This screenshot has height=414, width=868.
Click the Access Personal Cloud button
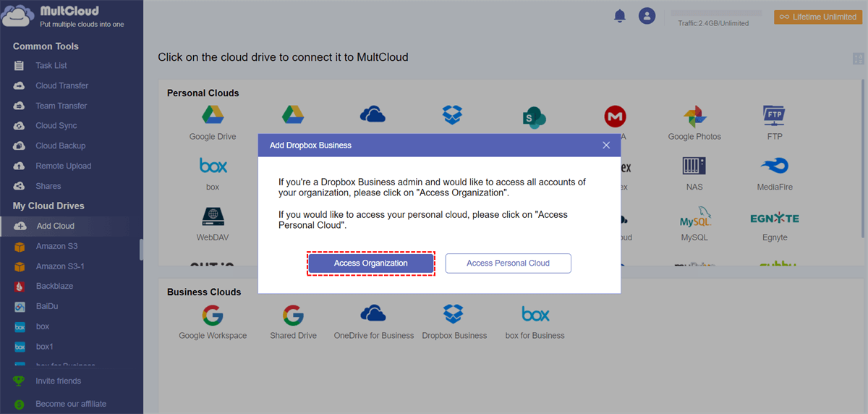(x=508, y=263)
